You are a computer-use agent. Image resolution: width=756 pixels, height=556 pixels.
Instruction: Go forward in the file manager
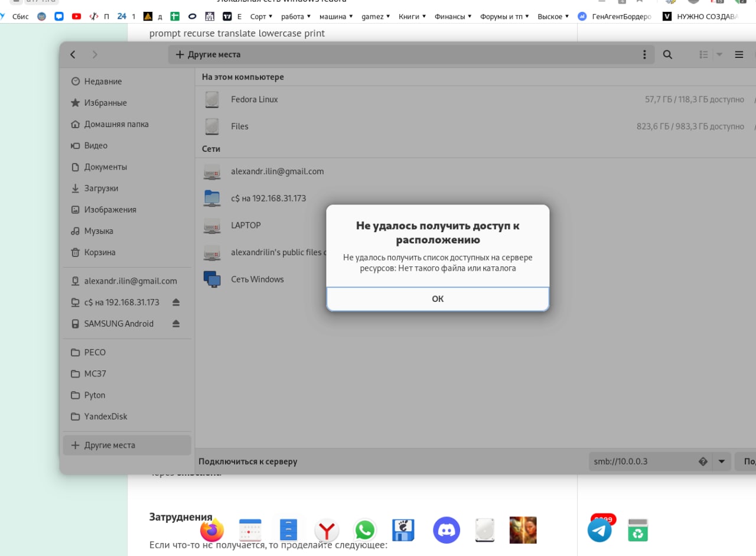95,54
